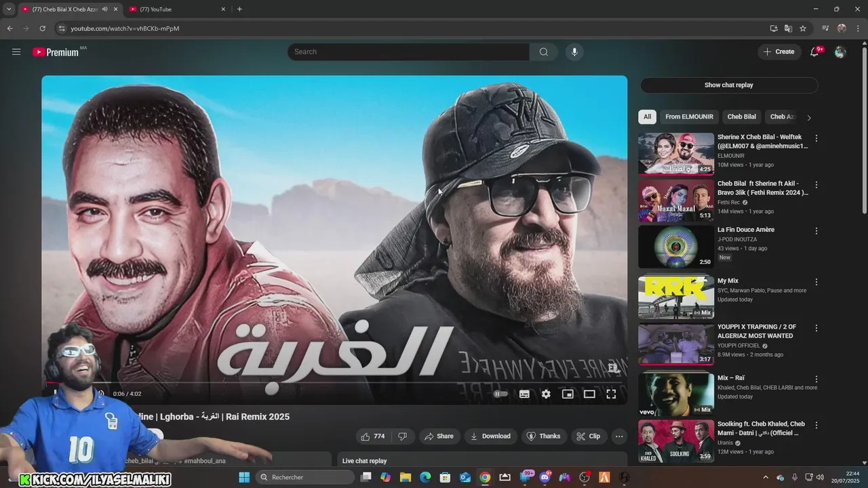Open '#mahboul_ana' hashtag link
This screenshot has width=868, height=488.
[x=204, y=461]
